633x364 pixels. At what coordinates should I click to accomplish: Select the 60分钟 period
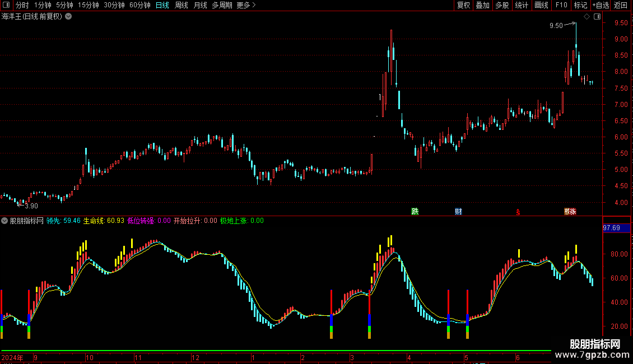pos(139,5)
